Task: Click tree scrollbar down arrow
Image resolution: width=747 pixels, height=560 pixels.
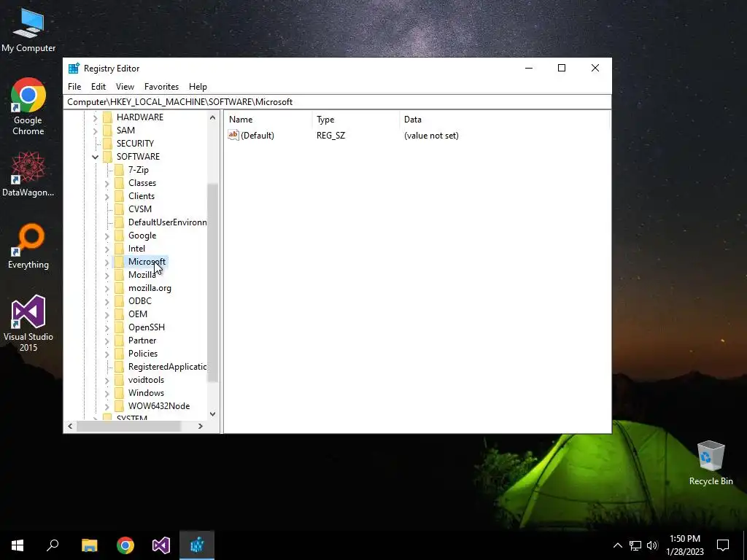Action: (212, 414)
